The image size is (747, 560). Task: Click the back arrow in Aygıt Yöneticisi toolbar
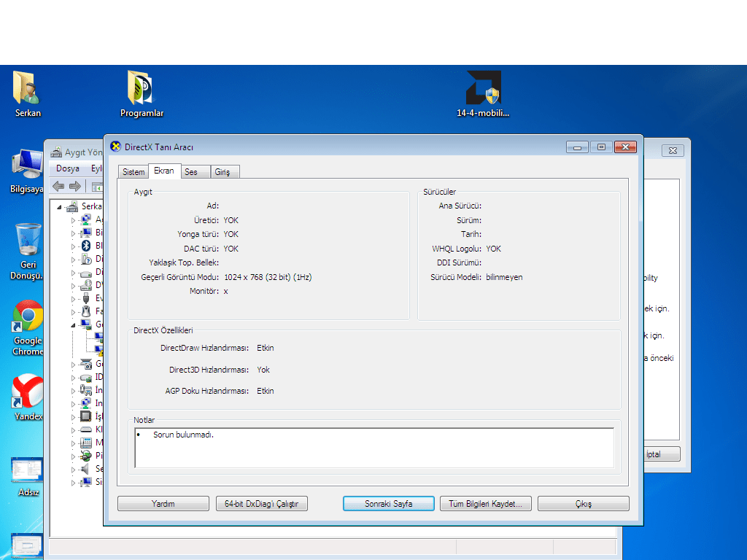58,186
